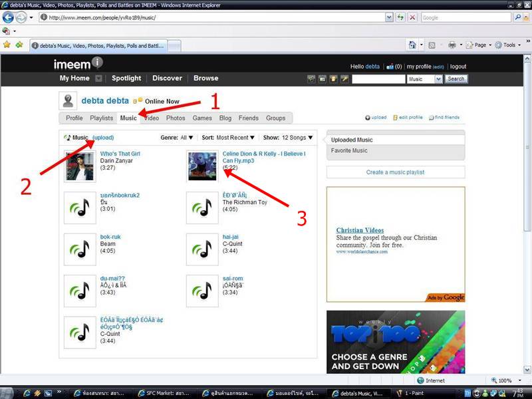The image size is (532, 399).
Task: Click the music note icon for hai-jai
Action: [202, 249]
